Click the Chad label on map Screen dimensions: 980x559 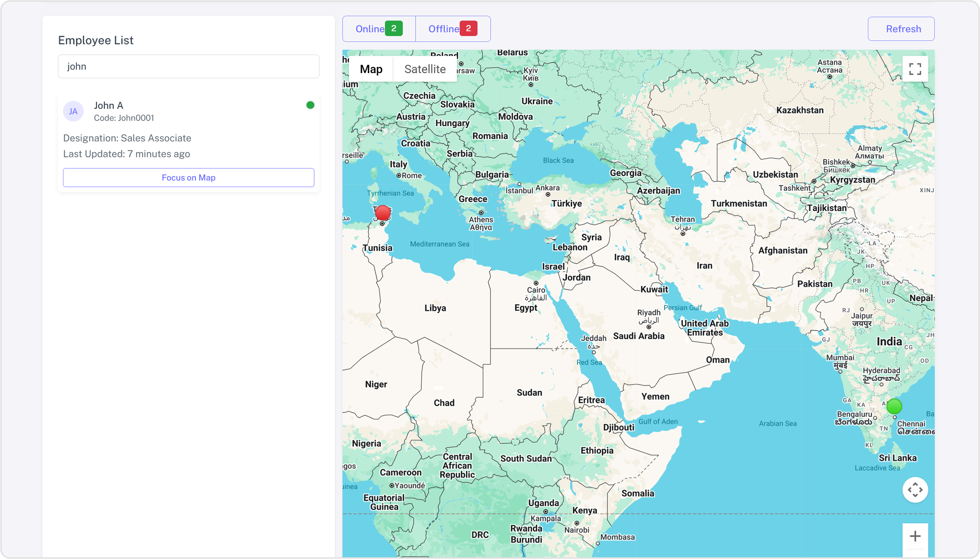[x=444, y=403]
